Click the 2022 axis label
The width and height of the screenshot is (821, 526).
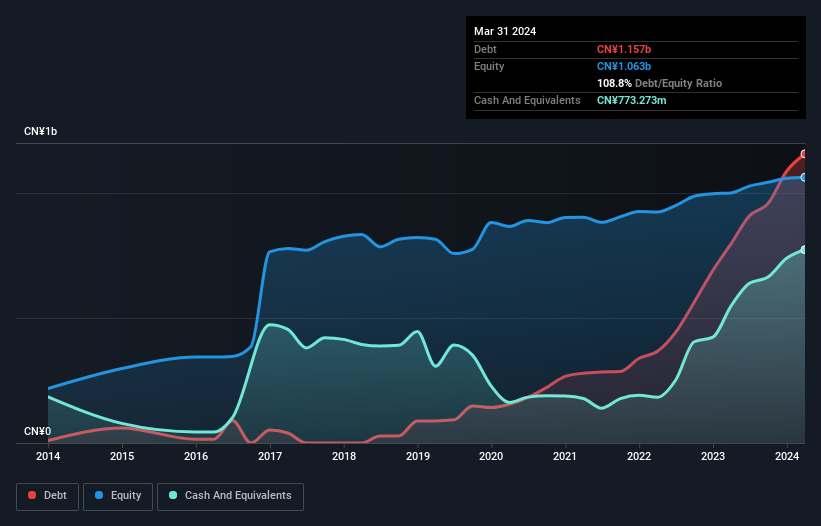[639, 456]
